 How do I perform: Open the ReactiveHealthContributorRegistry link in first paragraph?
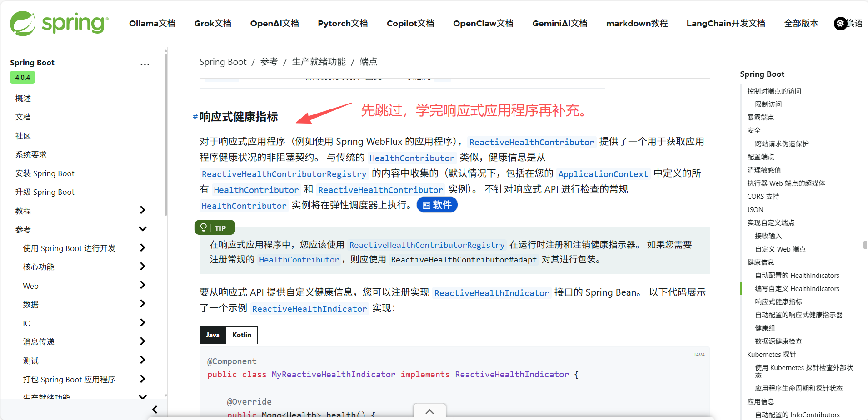[x=284, y=174]
